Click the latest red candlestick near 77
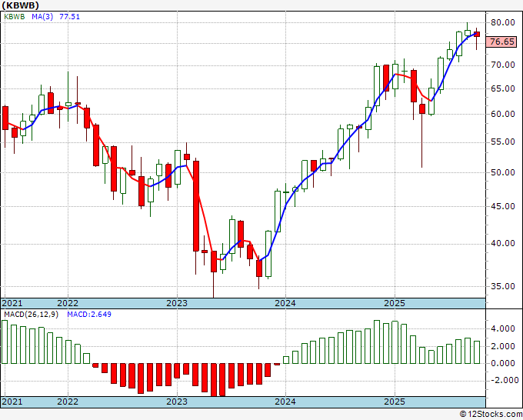 point(477,34)
